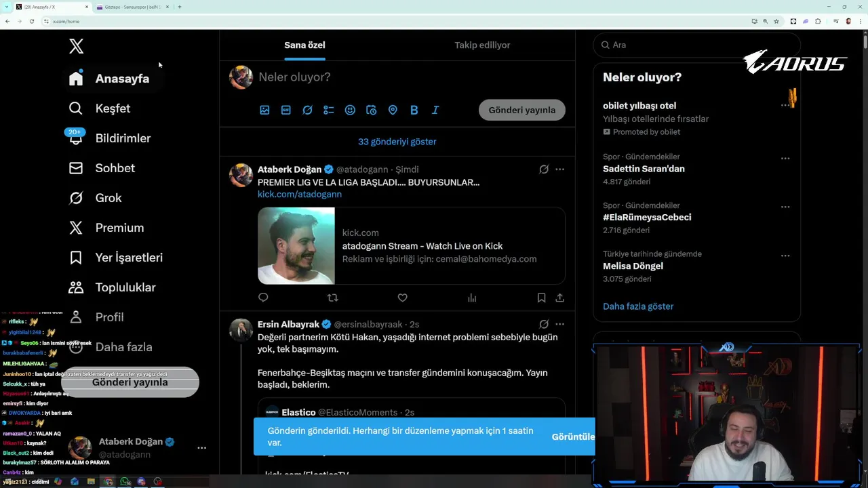Click Daha fazla göster under trends
The width and height of the screenshot is (868, 488).
638,306
